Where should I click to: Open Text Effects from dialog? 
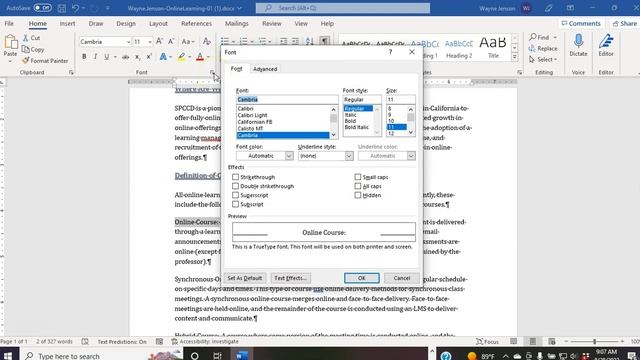(291, 278)
